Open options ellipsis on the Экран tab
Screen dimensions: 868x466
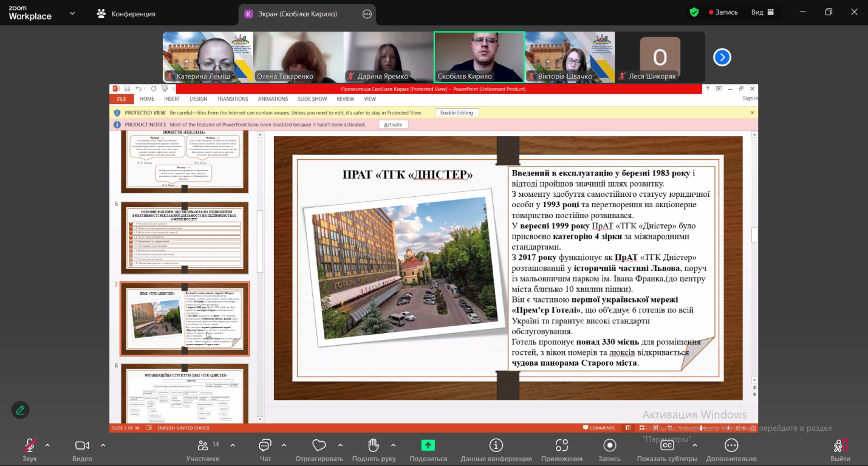pos(366,13)
